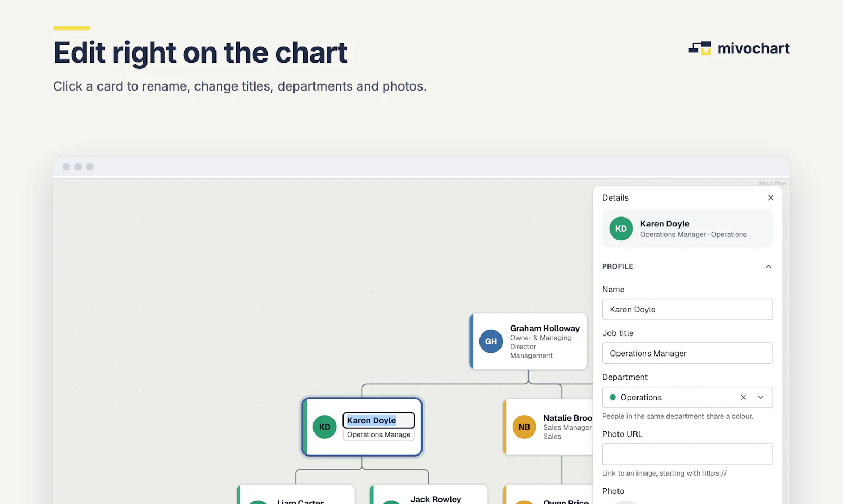Select the Natalie Brooks card
This screenshot has width=843, height=504.
(x=548, y=427)
